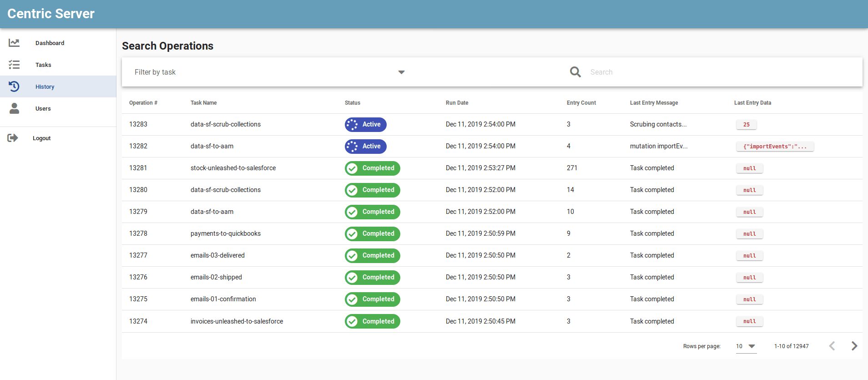Viewport: 868px width, 380px height.
Task: Click the checkmark icon on operation 13277 status
Action: tap(352, 255)
